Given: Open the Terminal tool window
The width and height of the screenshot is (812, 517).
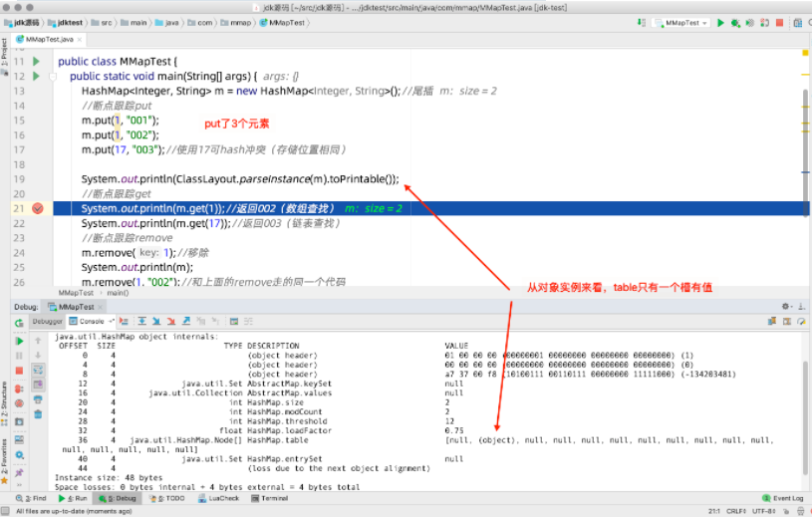Looking at the screenshot, I should [x=269, y=498].
